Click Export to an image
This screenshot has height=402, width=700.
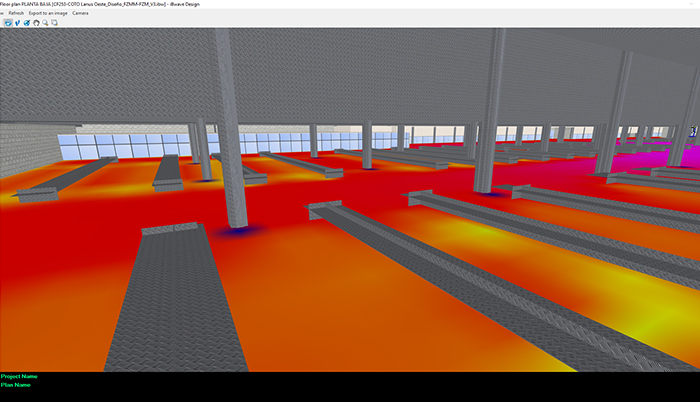(x=47, y=13)
